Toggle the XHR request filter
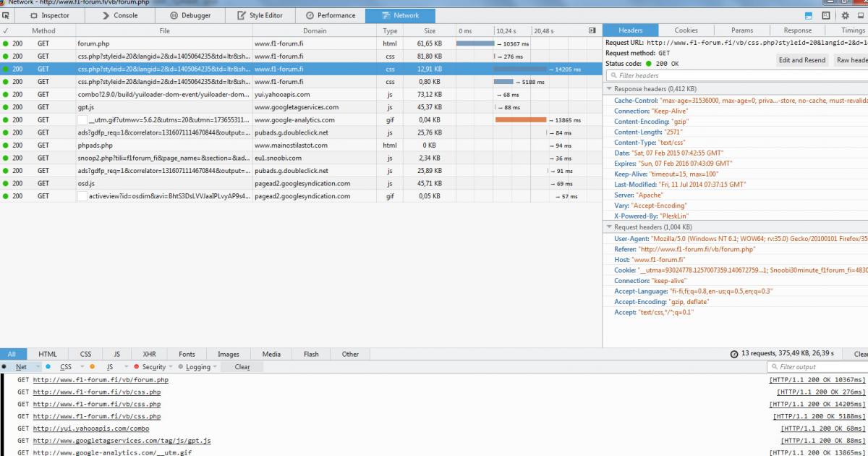 click(149, 354)
